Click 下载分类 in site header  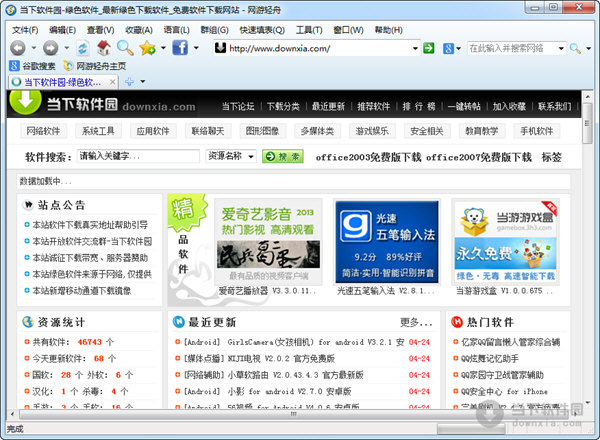coord(283,106)
